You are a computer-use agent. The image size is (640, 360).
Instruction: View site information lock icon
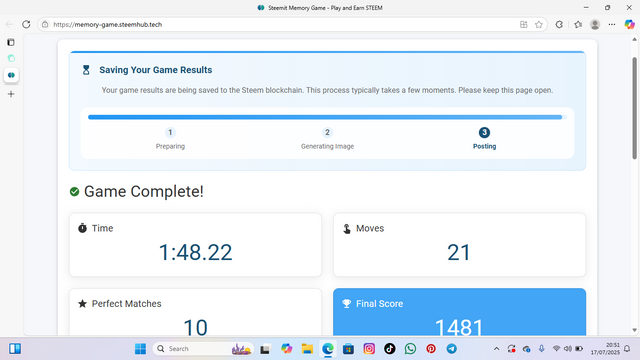[45, 24]
